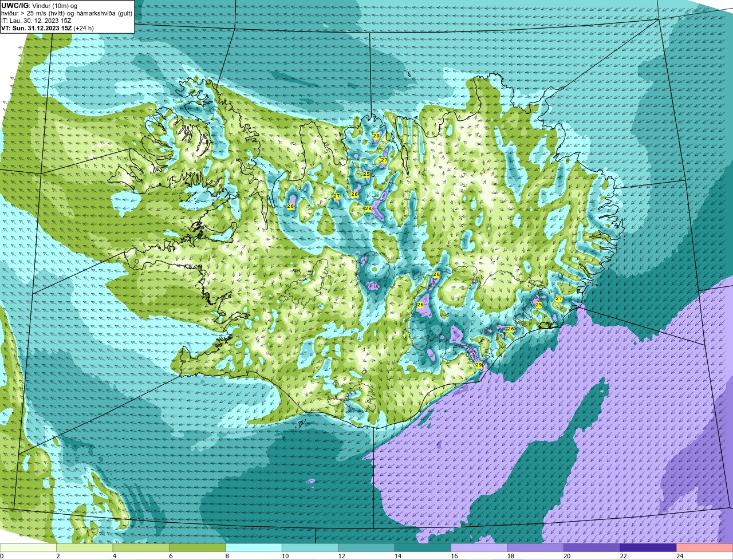Click the pink legend swatch above 24 m/s
The image size is (733, 560).
(x=704, y=547)
